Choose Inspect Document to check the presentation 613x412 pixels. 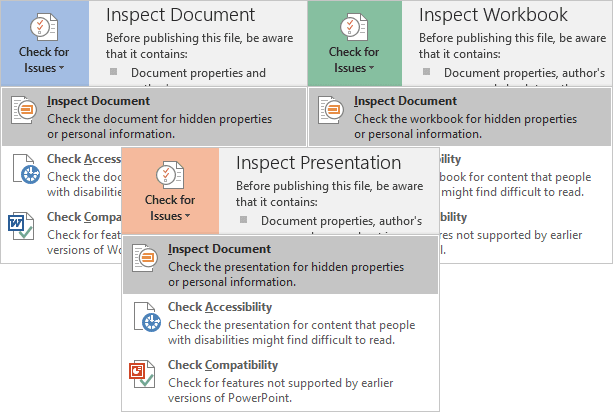[x=280, y=265]
